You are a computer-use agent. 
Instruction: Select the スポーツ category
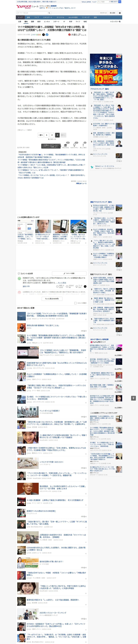point(56,22)
